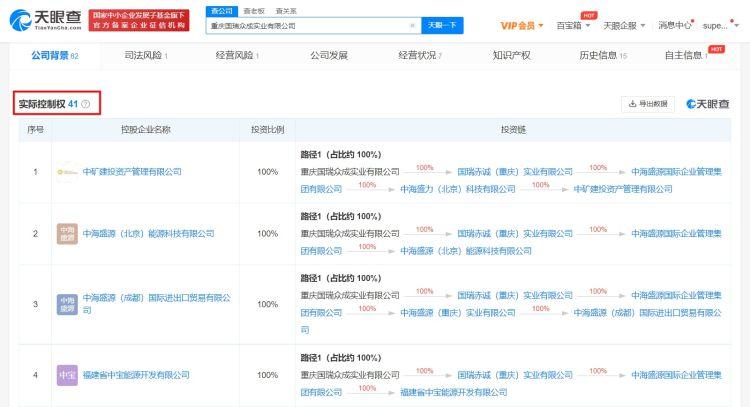Click 福建省中宝能源开发有限公司 in row 4 investment chain
This screenshot has height=407, width=750.
pos(453,393)
